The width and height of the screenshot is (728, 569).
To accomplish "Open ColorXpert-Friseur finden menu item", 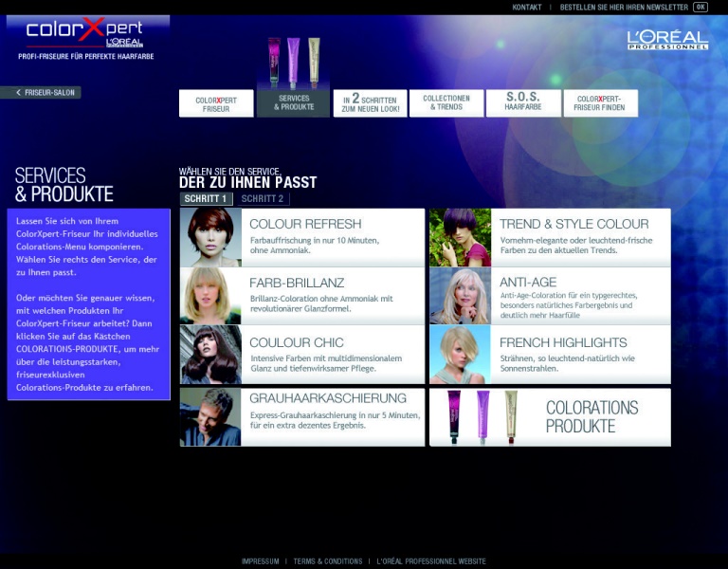I will pyautogui.click(x=600, y=103).
